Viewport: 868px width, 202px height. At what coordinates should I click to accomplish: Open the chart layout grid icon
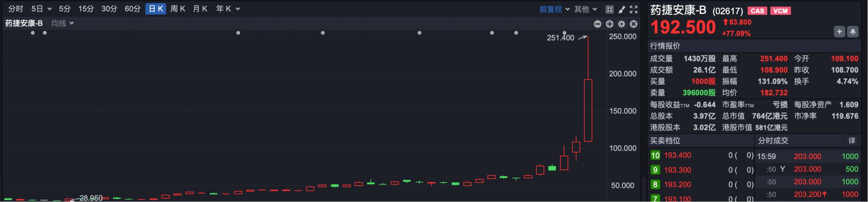click(609, 9)
